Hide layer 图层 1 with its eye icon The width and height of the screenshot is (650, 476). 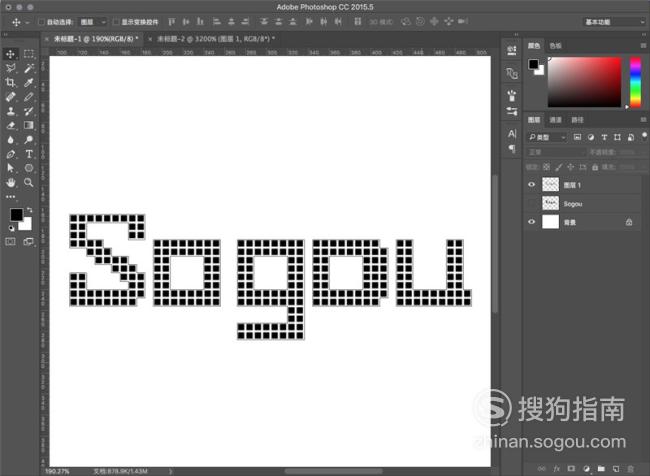click(x=531, y=185)
